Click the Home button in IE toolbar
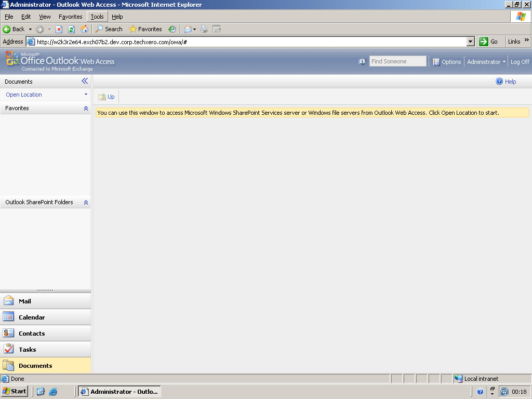The height and width of the screenshot is (399, 532). point(84,29)
